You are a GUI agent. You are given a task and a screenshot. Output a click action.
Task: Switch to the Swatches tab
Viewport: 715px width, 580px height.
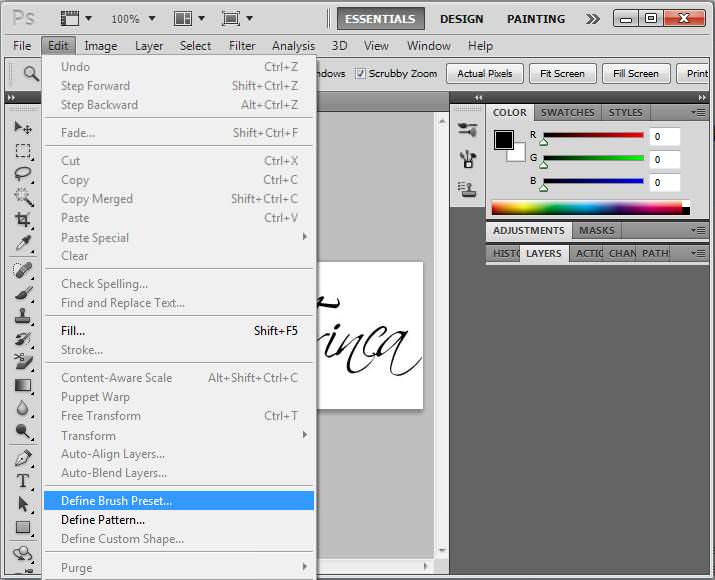pyautogui.click(x=568, y=112)
